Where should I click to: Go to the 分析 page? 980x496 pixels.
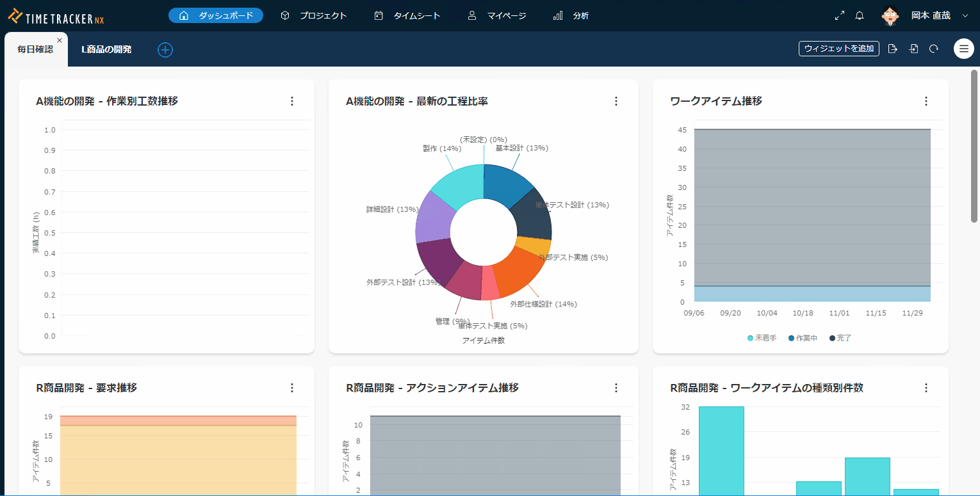coord(571,15)
